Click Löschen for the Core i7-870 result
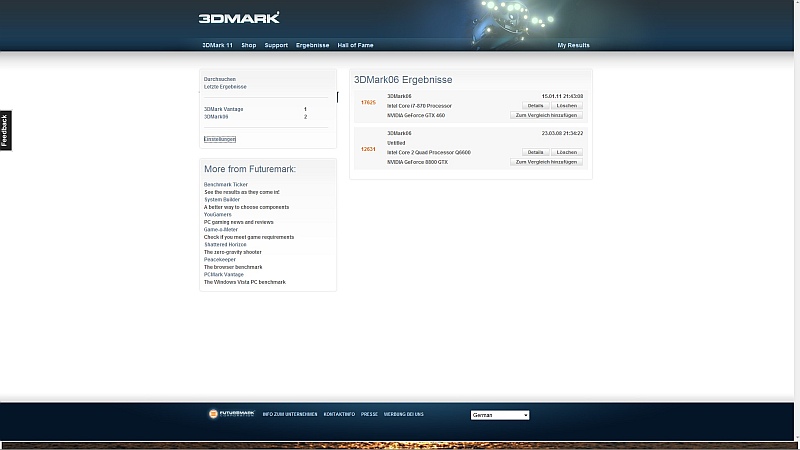Screen dimensions: 800x450 pos(567,106)
